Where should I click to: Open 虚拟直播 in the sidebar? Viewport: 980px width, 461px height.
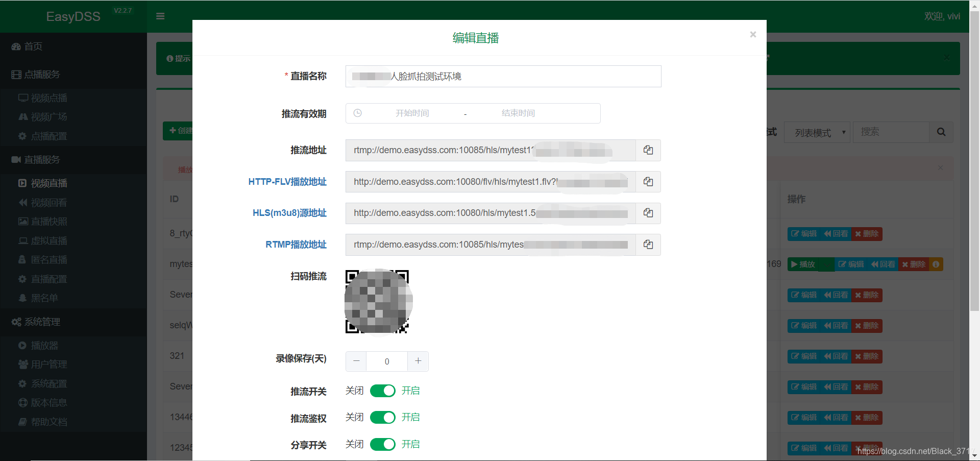(73, 241)
